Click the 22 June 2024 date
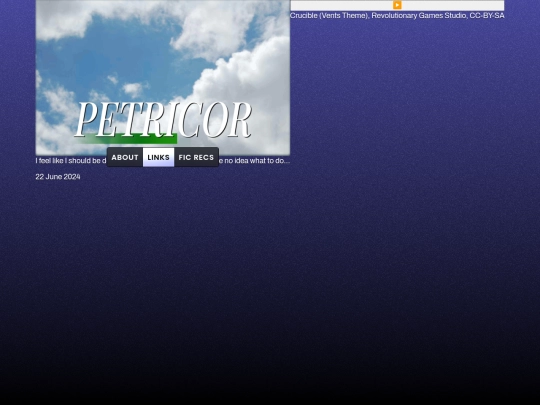The height and width of the screenshot is (405, 540). [x=58, y=177]
